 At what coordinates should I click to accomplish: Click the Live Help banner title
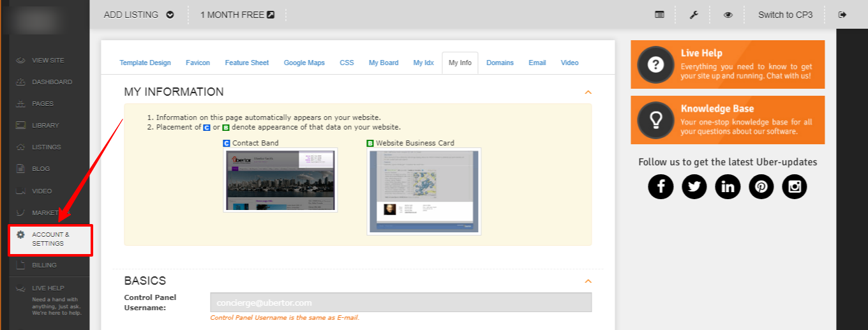pyautogui.click(x=701, y=54)
